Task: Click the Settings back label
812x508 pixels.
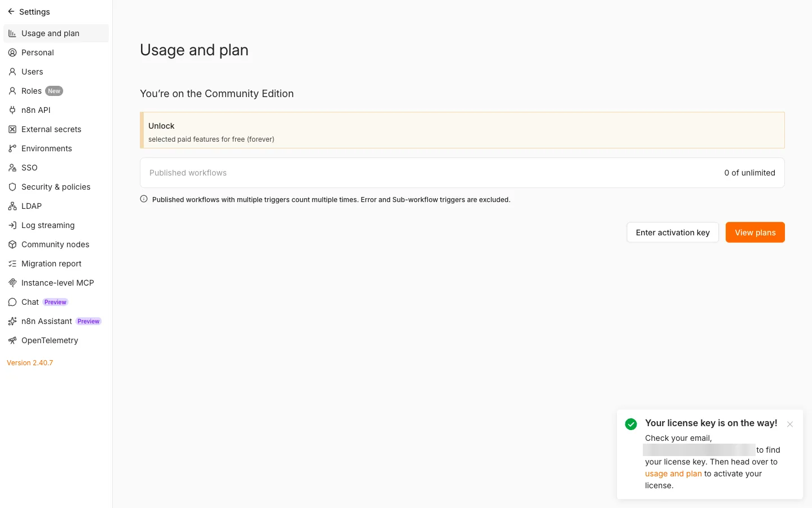Action: (x=34, y=12)
